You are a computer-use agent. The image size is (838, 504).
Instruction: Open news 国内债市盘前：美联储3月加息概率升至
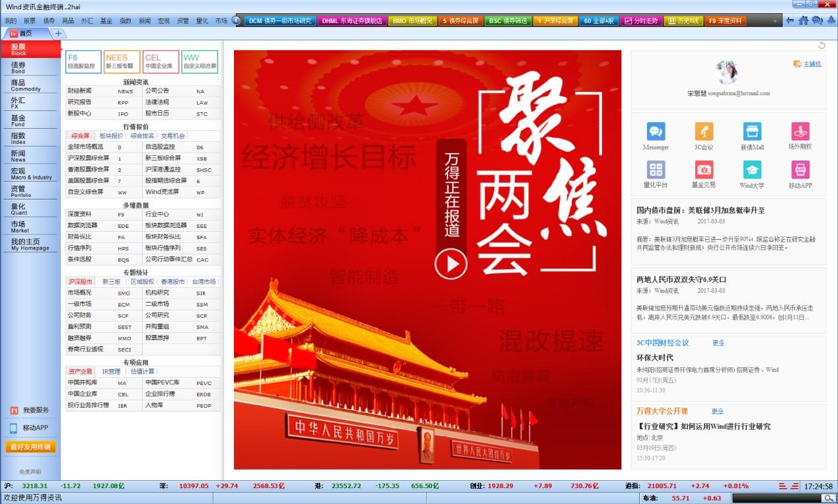click(701, 210)
